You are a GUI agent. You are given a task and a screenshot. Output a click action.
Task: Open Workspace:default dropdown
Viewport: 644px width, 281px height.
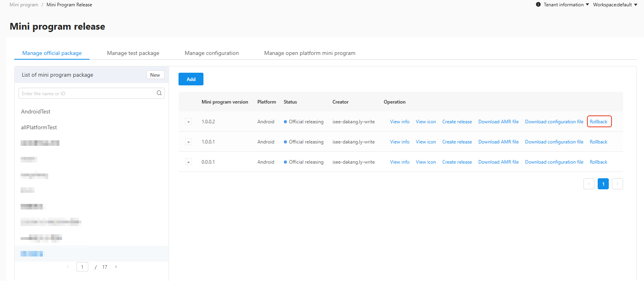tap(615, 5)
